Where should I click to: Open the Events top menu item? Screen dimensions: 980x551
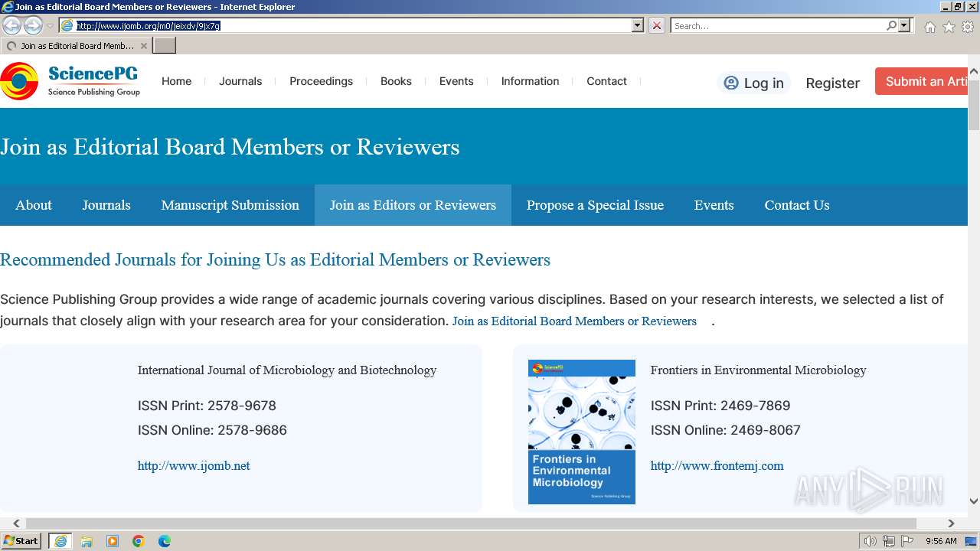click(456, 81)
